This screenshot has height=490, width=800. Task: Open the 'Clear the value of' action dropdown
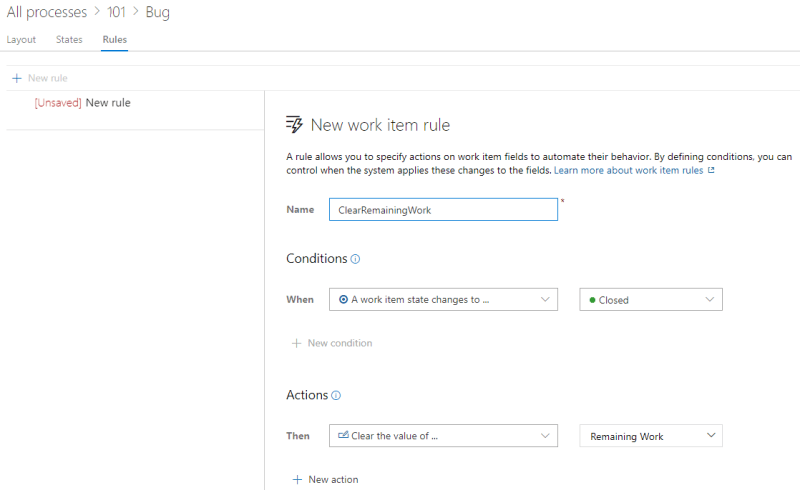(x=443, y=436)
